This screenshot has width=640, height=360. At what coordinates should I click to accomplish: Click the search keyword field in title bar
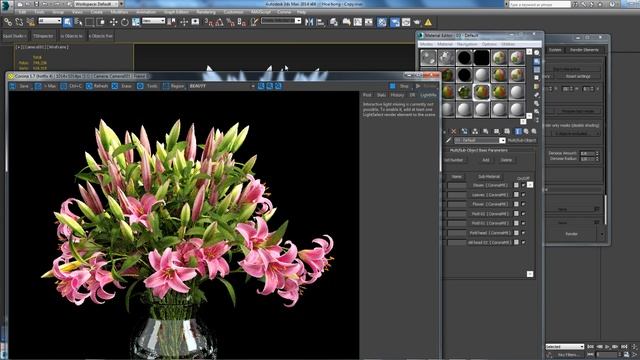point(540,4)
